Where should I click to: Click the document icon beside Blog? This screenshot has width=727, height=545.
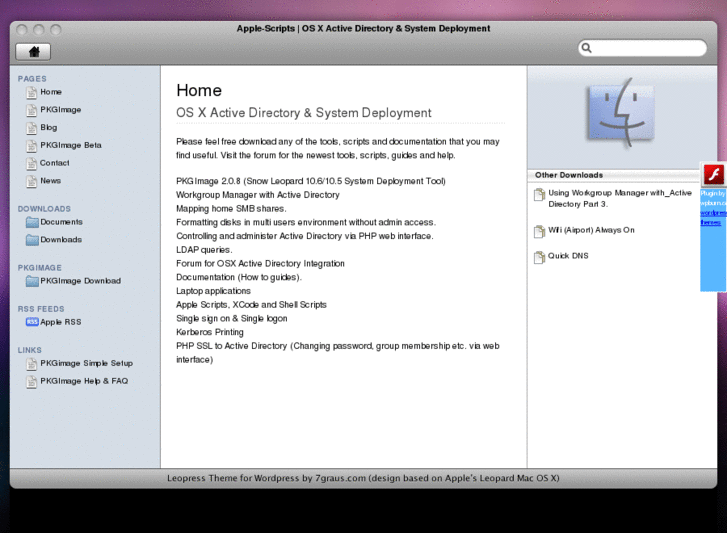click(32, 128)
